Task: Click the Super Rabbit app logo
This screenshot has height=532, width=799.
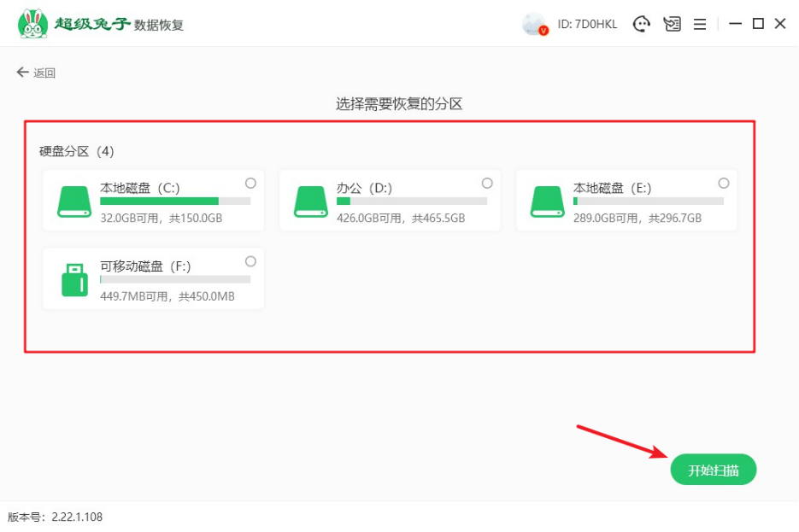Action: coord(32,24)
